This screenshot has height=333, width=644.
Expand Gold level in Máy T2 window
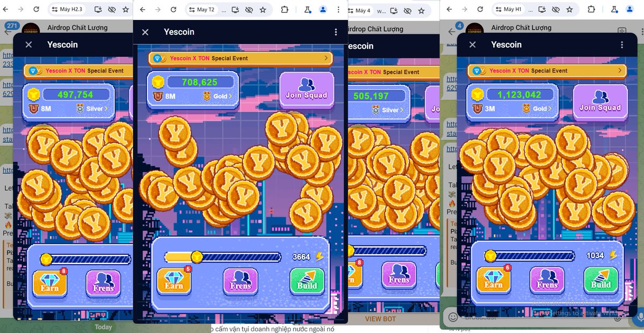[x=217, y=96]
